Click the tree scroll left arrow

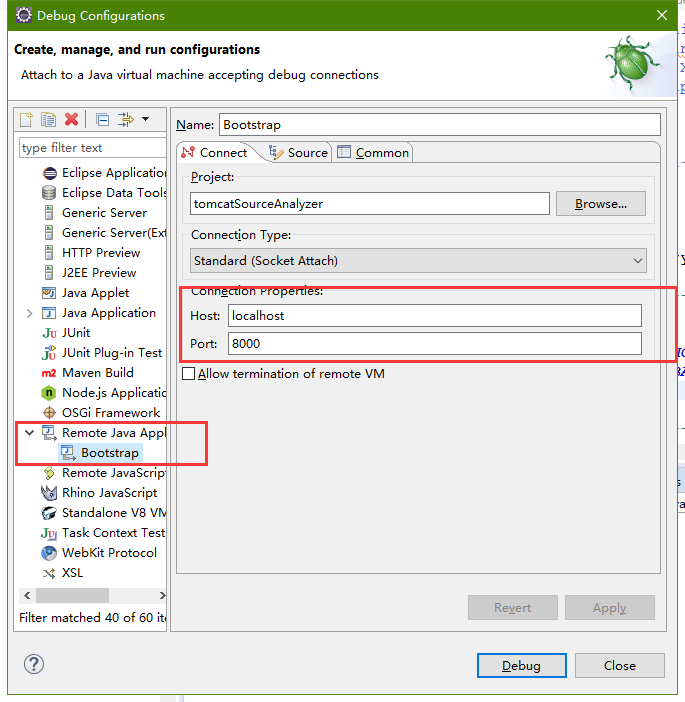tap(27, 596)
